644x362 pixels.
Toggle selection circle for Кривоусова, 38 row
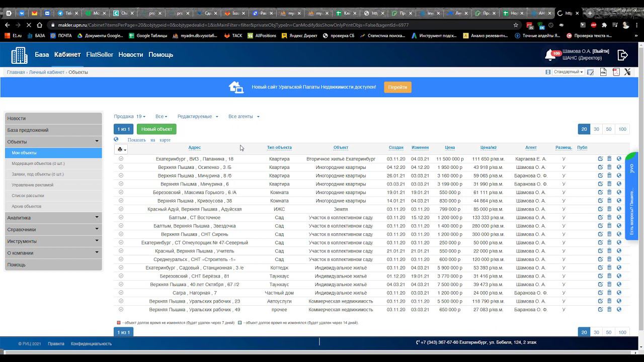click(121, 201)
